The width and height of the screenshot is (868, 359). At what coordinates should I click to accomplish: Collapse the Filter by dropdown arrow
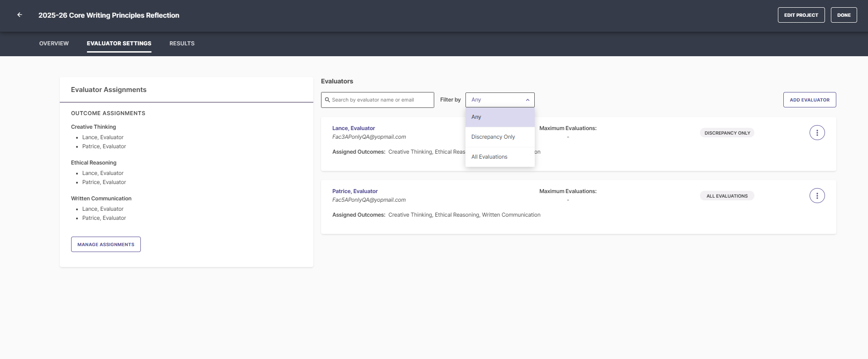click(528, 100)
